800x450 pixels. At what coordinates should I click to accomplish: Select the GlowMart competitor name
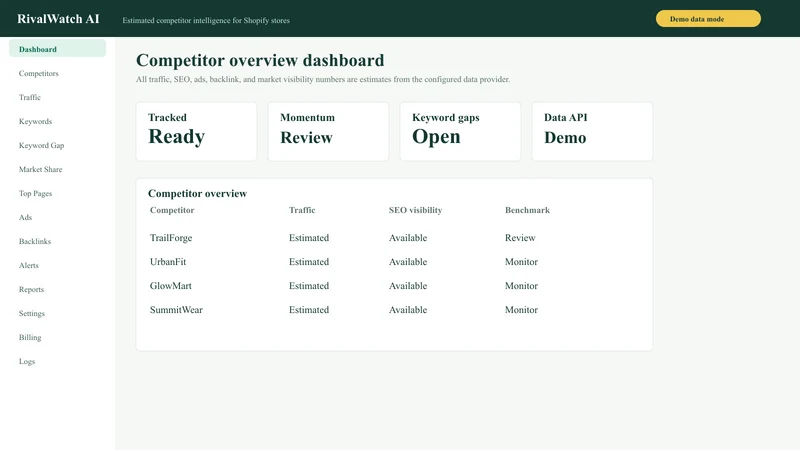170,286
